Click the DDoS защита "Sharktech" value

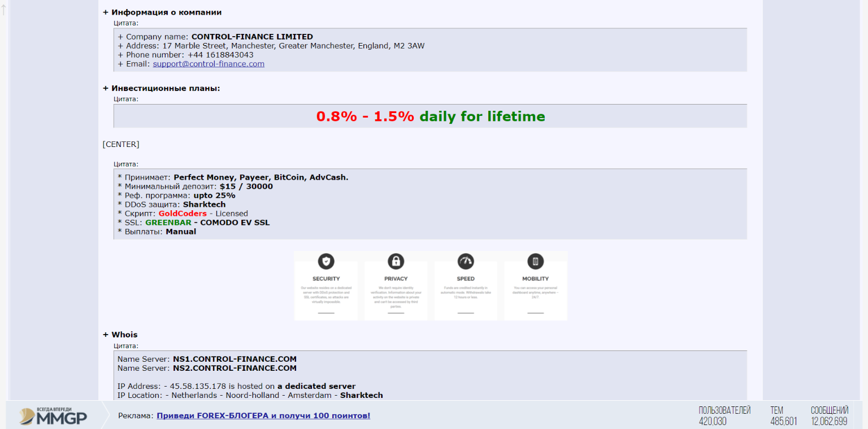coord(205,204)
